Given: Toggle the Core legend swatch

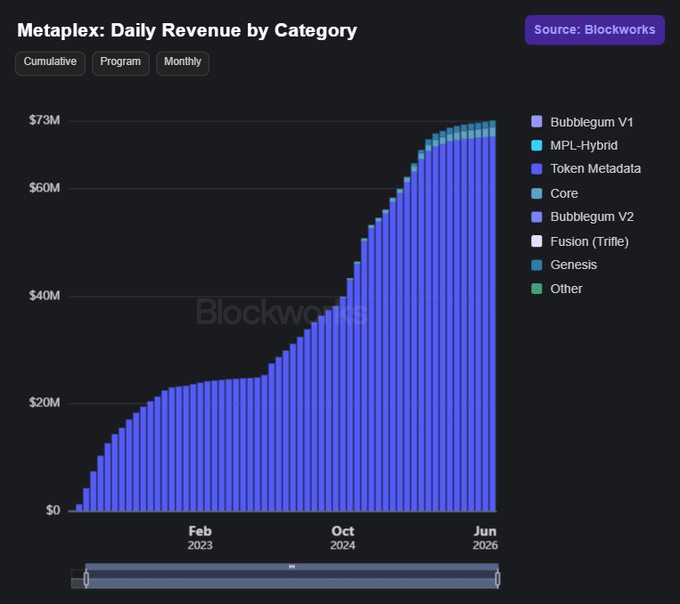Looking at the screenshot, I should (536, 193).
